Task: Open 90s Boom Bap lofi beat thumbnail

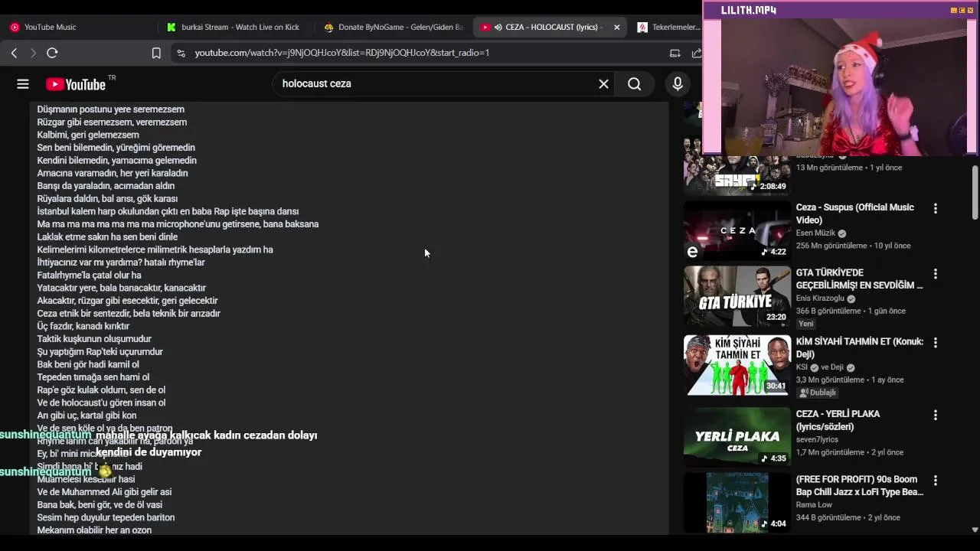Action: pyautogui.click(x=737, y=502)
